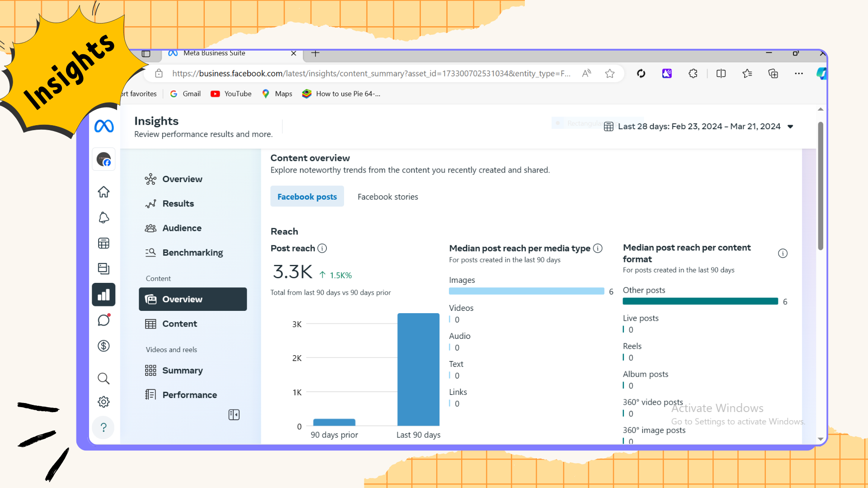Image resolution: width=868 pixels, height=488 pixels.
Task: Open Monetization dollar icon
Action: 104,346
